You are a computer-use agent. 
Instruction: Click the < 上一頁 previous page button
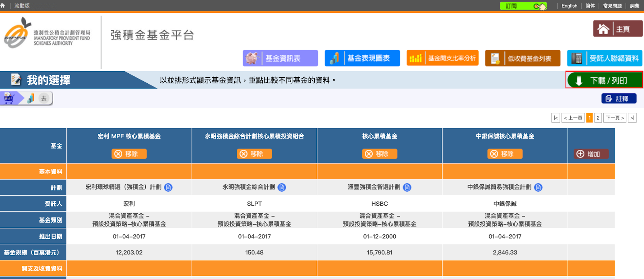pyautogui.click(x=573, y=118)
